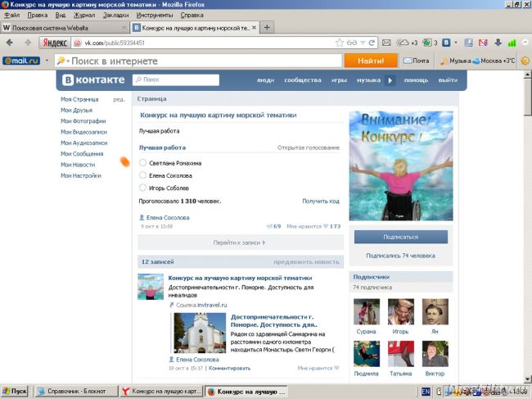Click Перейти к записи link
Screen dimensions: 532x399
click(x=239, y=243)
